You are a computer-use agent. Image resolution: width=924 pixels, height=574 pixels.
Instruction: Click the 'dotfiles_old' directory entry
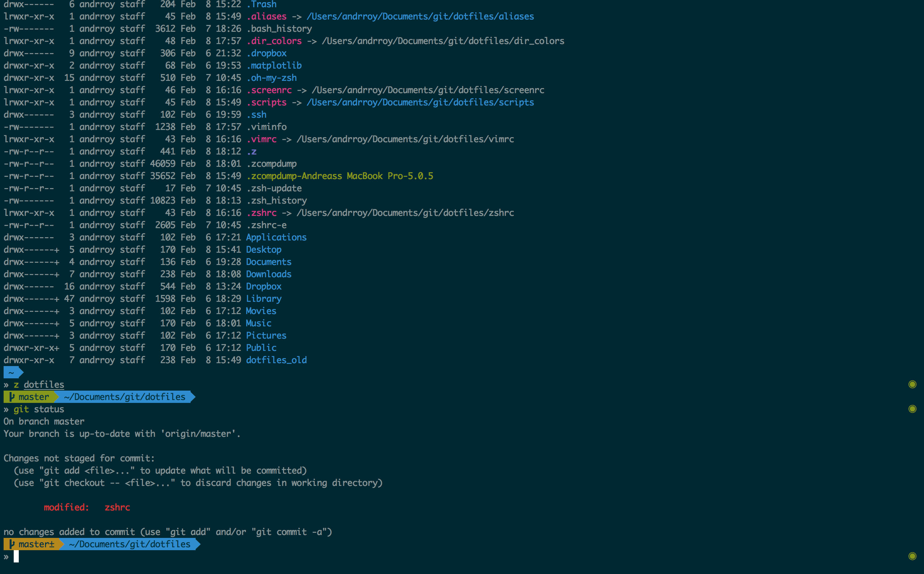[x=276, y=360]
